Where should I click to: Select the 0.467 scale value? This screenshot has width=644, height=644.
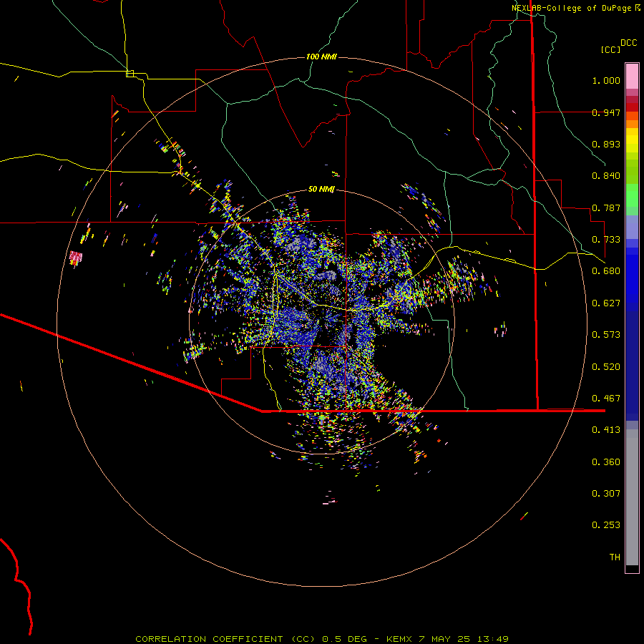coord(606,399)
